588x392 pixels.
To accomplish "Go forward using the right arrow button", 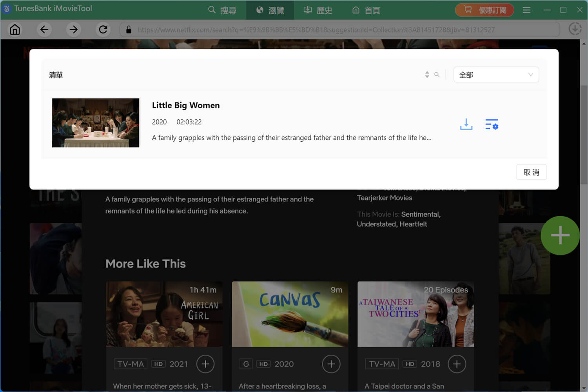I will coord(73,29).
